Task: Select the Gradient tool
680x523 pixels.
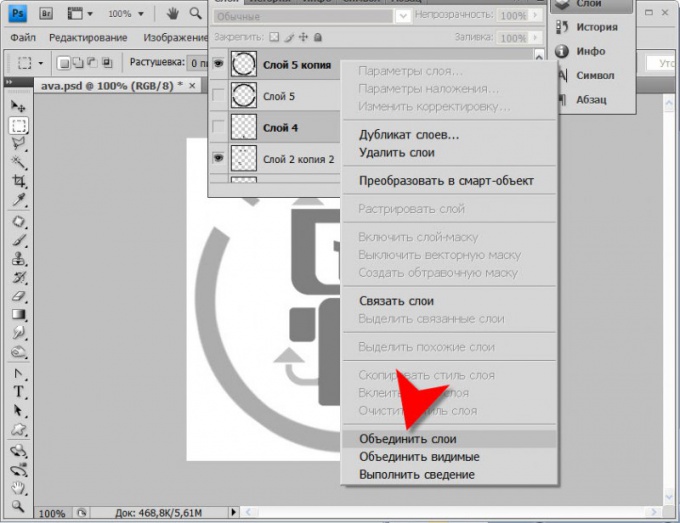Action: 18,314
